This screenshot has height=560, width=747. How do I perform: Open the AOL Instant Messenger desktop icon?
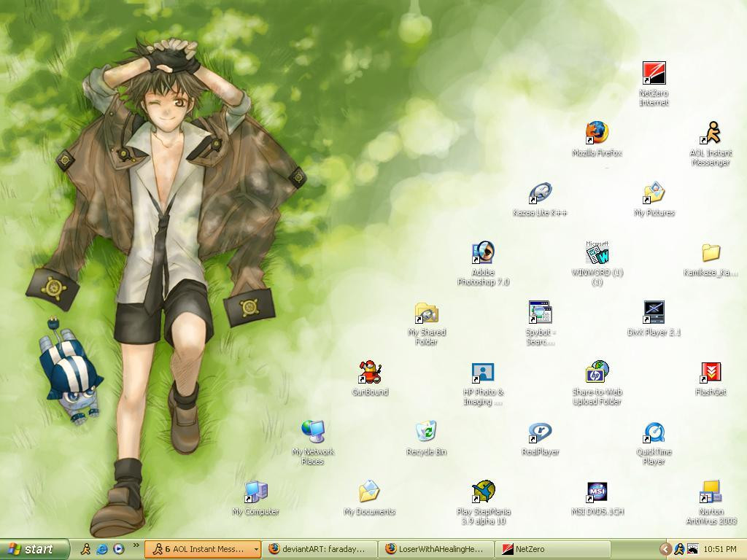click(711, 133)
